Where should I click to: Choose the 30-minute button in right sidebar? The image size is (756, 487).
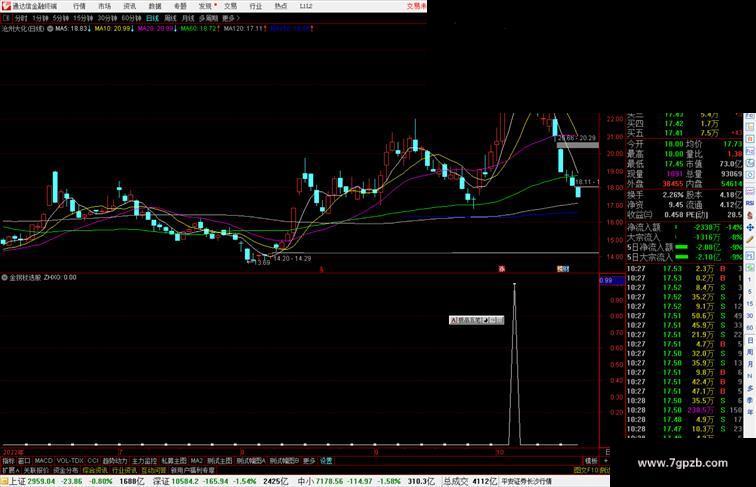coord(750,316)
